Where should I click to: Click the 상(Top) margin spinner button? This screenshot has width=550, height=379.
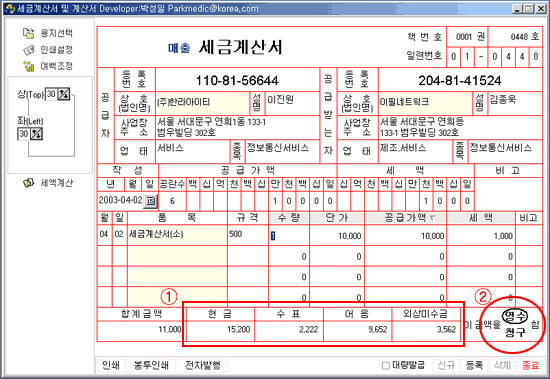[63, 94]
